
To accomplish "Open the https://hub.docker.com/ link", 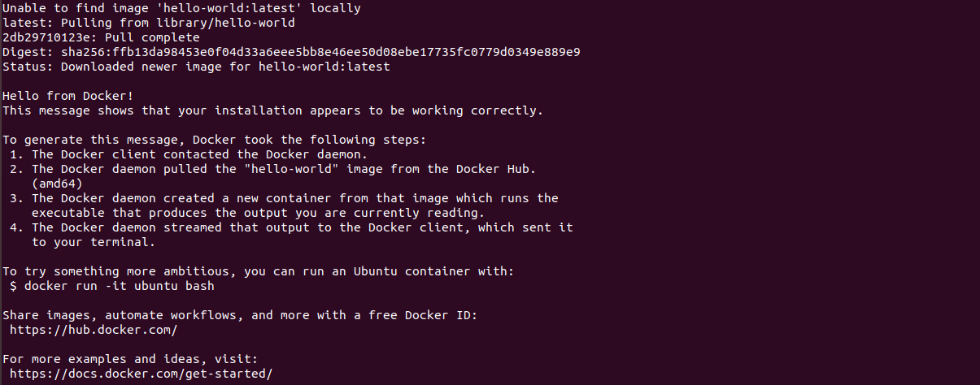I will pos(94,330).
